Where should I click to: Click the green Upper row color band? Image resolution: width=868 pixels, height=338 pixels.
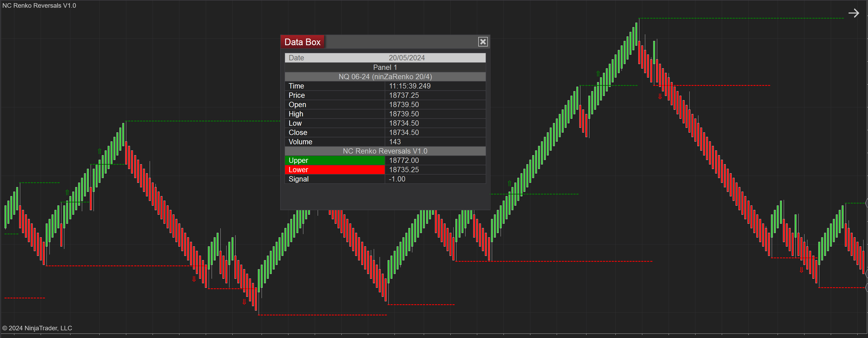pos(335,160)
